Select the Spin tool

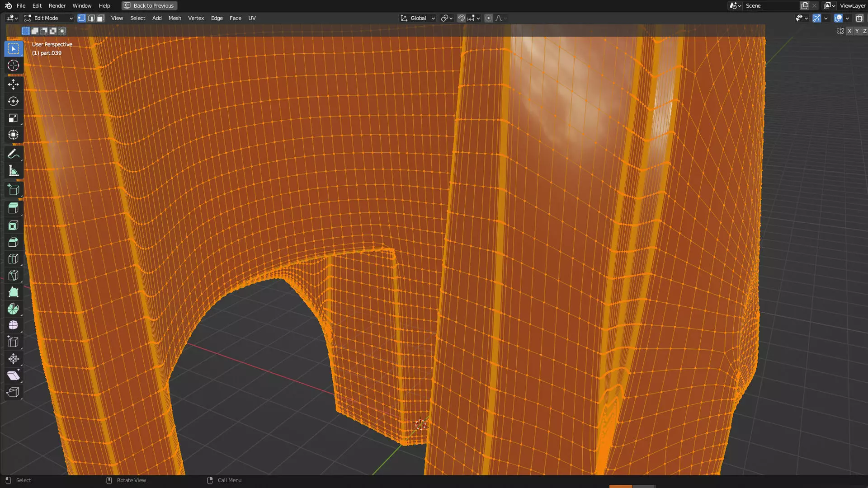(13, 309)
